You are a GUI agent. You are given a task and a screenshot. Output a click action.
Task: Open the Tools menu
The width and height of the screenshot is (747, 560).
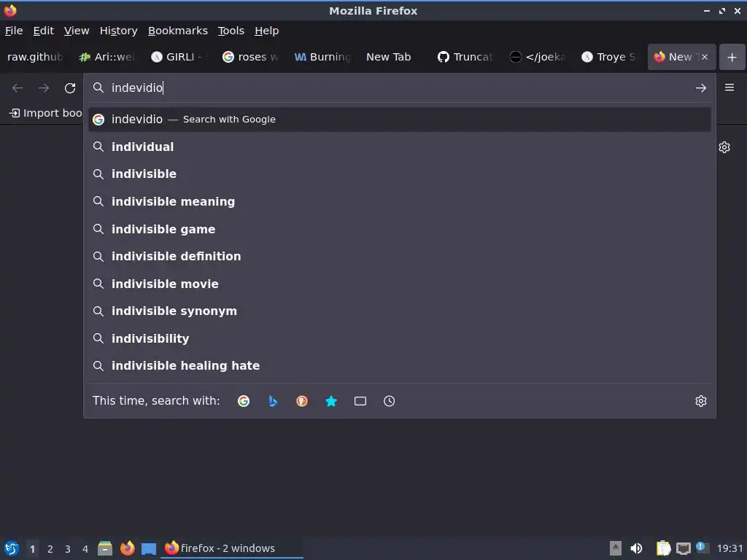point(231,31)
